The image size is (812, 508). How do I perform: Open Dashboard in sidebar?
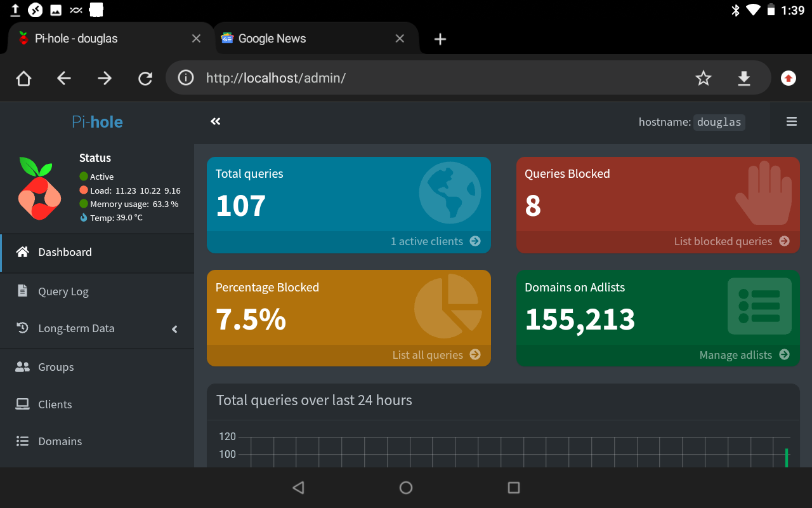(97, 252)
